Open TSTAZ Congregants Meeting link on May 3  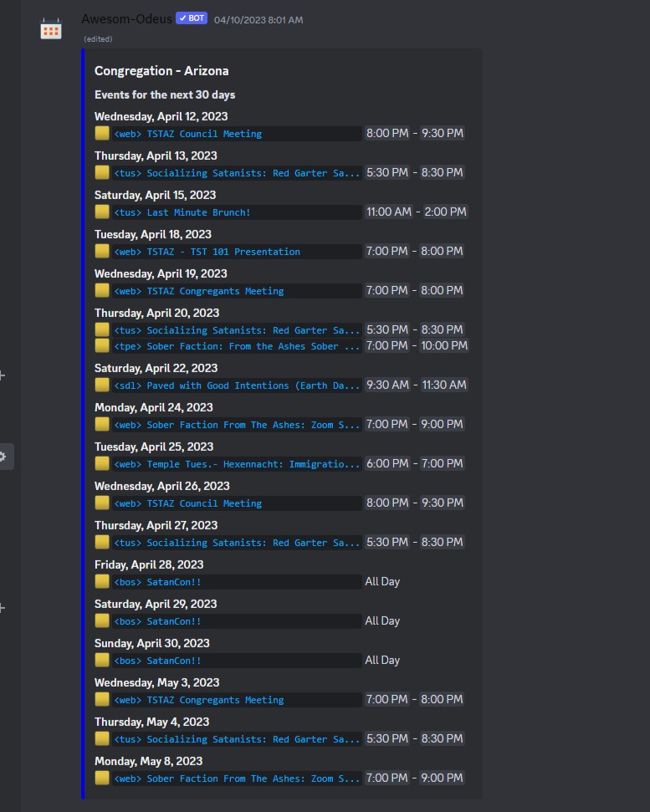pyautogui.click(x=199, y=701)
